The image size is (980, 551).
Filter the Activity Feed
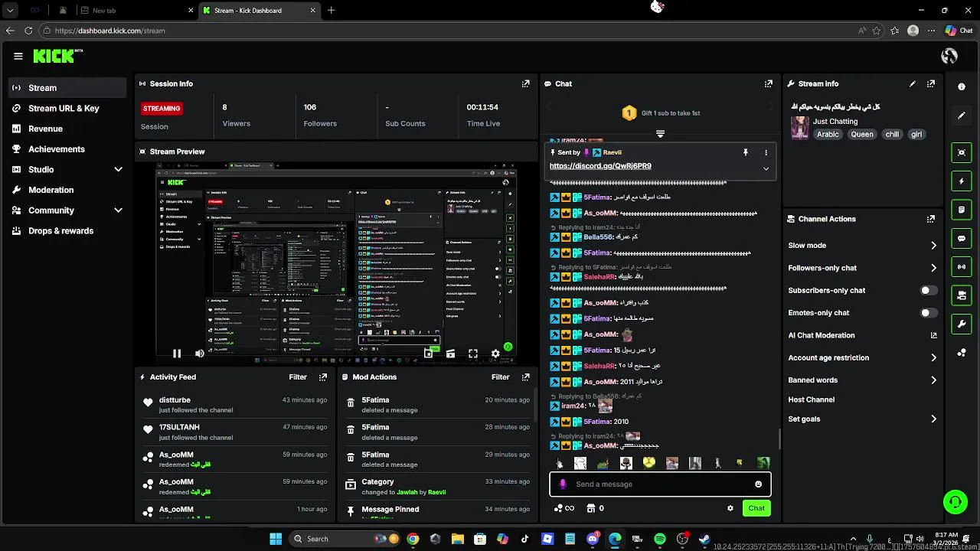[298, 377]
